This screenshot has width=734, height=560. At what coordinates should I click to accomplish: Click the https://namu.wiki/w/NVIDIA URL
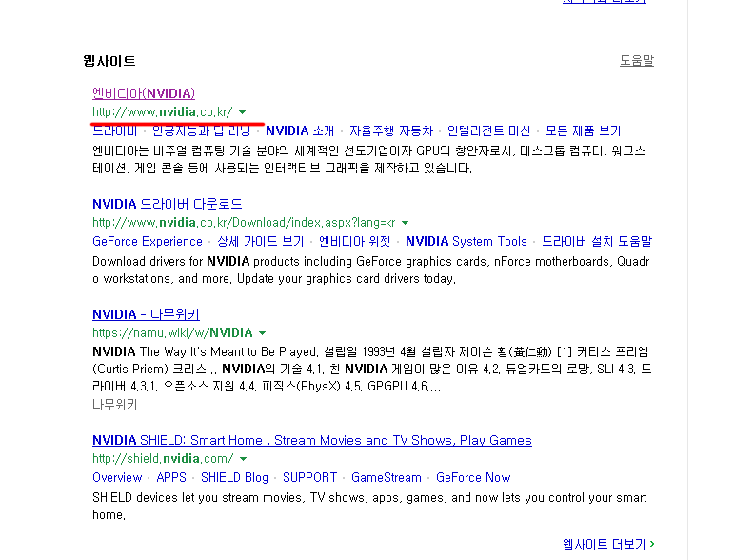[x=172, y=333]
